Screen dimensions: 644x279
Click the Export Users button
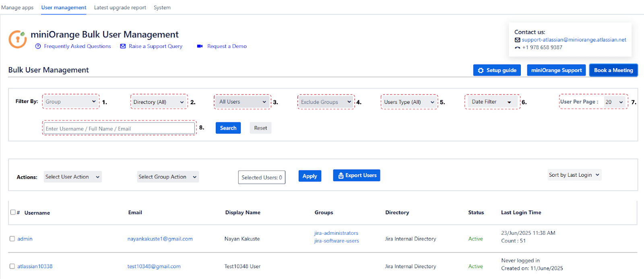357,176
